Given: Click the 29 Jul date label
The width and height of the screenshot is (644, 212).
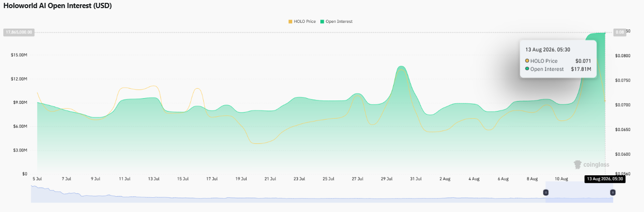Looking at the screenshot, I should 386,179.
